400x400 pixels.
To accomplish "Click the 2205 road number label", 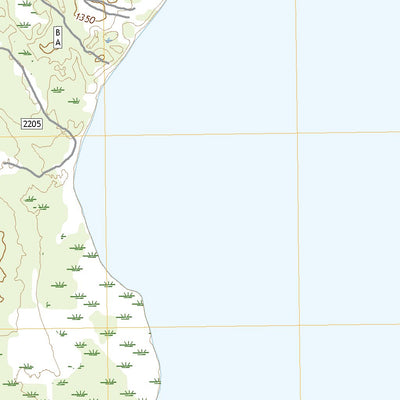I will pyautogui.click(x=32, y=124).
